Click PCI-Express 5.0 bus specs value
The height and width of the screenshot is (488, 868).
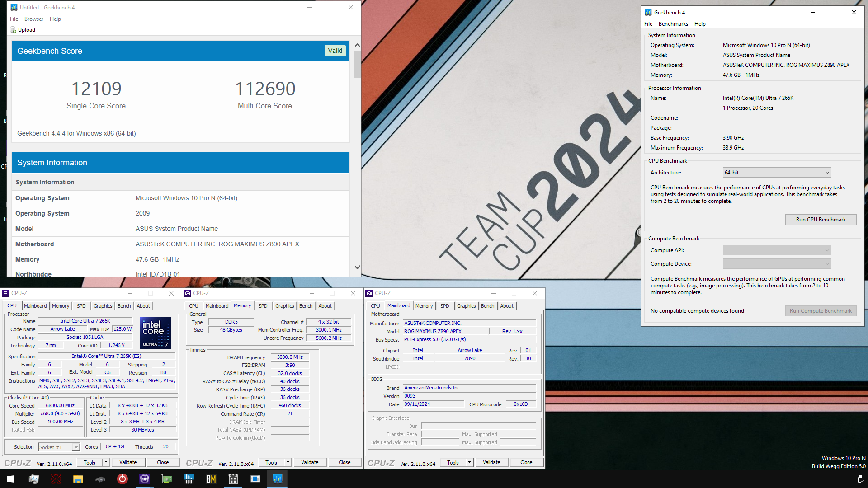tap(469, 339)
